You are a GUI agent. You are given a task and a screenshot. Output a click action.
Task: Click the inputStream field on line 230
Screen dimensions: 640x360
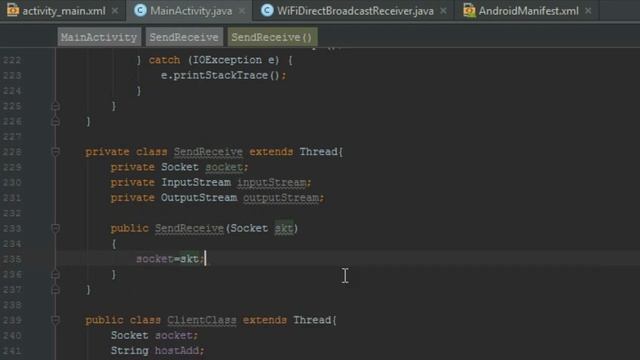click(x=271, y=182)
